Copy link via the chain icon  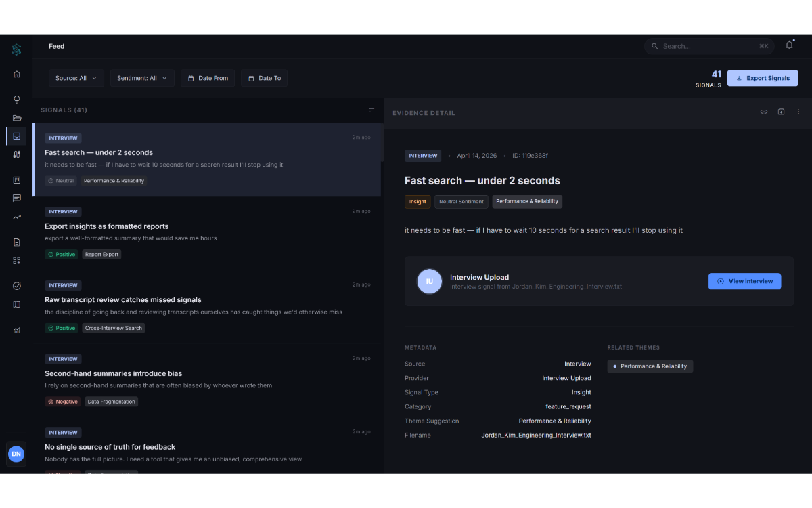(764, 112)
